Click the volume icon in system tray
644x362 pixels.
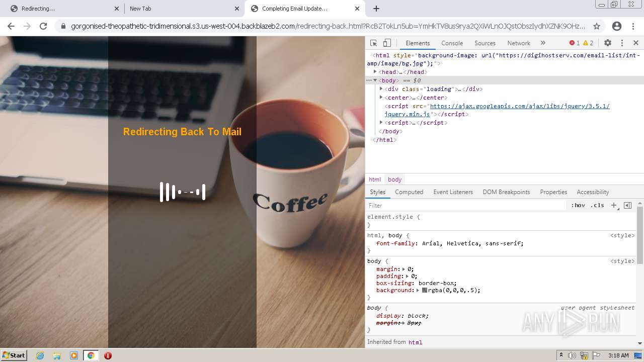click(572, 355)
